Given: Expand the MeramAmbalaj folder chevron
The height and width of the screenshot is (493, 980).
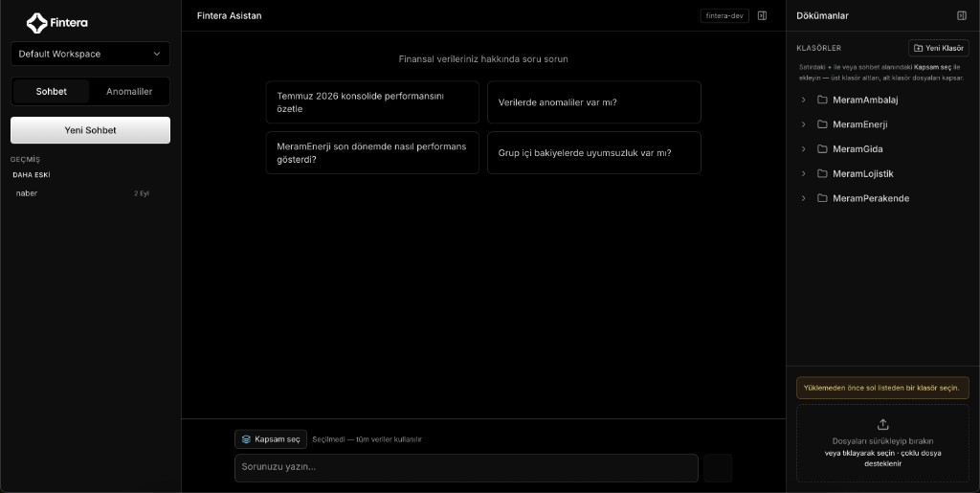Looking at the screenshot, I should click(x=804, y=100).
